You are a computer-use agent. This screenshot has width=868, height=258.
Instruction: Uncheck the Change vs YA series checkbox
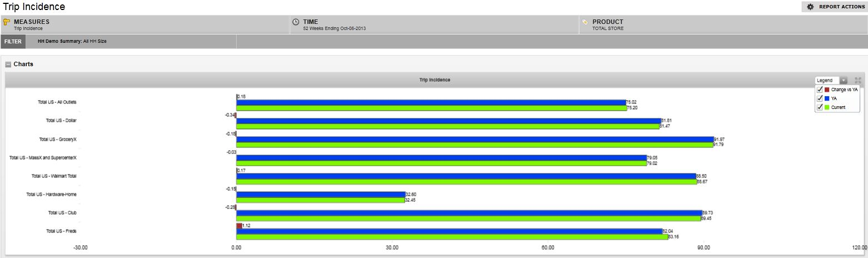pos(820,90)
